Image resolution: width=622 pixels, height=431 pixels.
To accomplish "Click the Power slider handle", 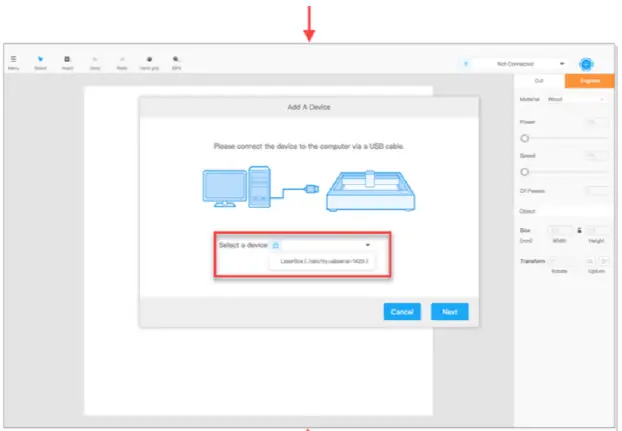I will (x=525, y=138).
